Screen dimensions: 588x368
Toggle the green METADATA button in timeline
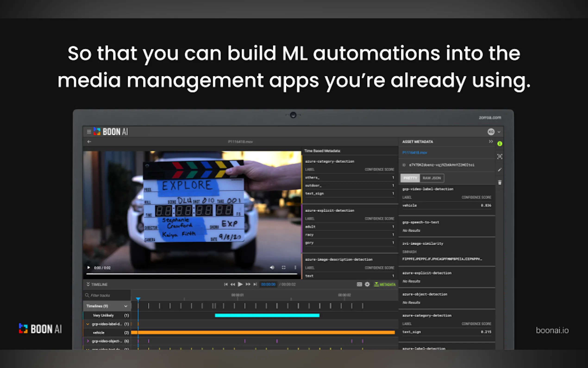[385, 284]
